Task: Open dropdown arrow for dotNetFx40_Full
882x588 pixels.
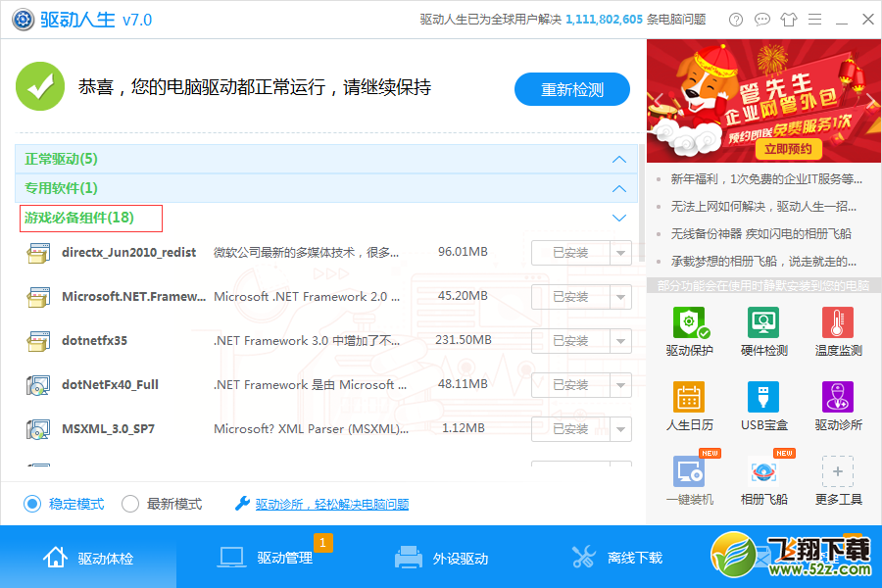Action: [620, 385]
